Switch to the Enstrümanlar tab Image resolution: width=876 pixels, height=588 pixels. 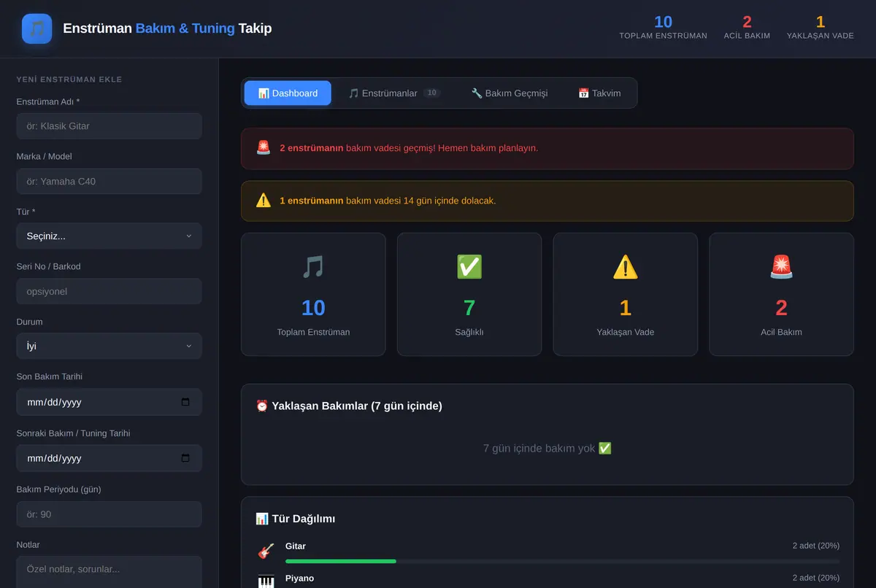(x=394, y=93)
